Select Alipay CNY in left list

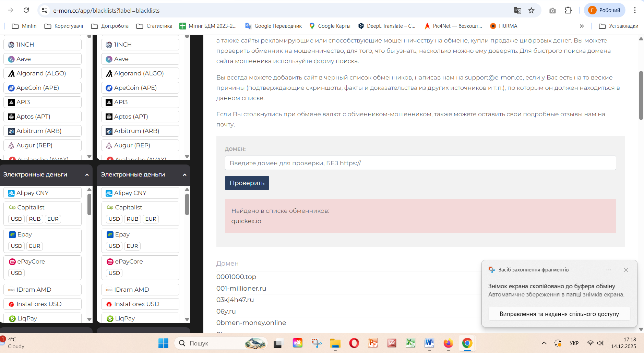coord(43,193)
